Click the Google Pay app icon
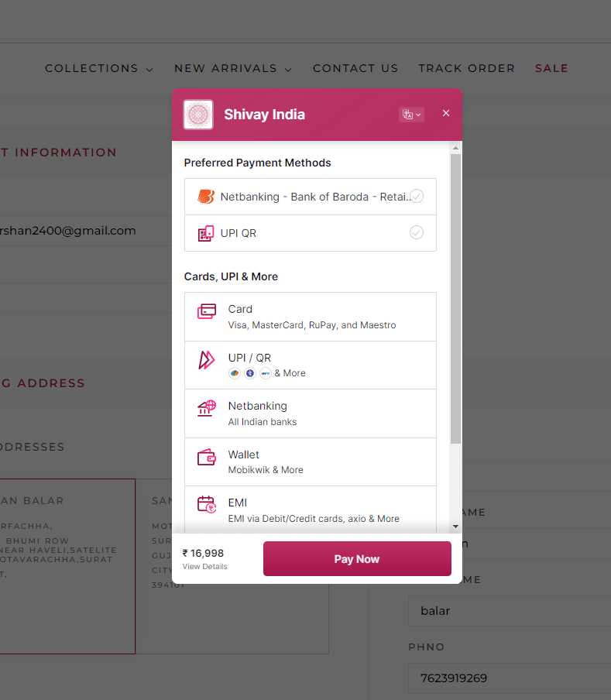Viewport: 611px width, 700px height. point(235,373)
